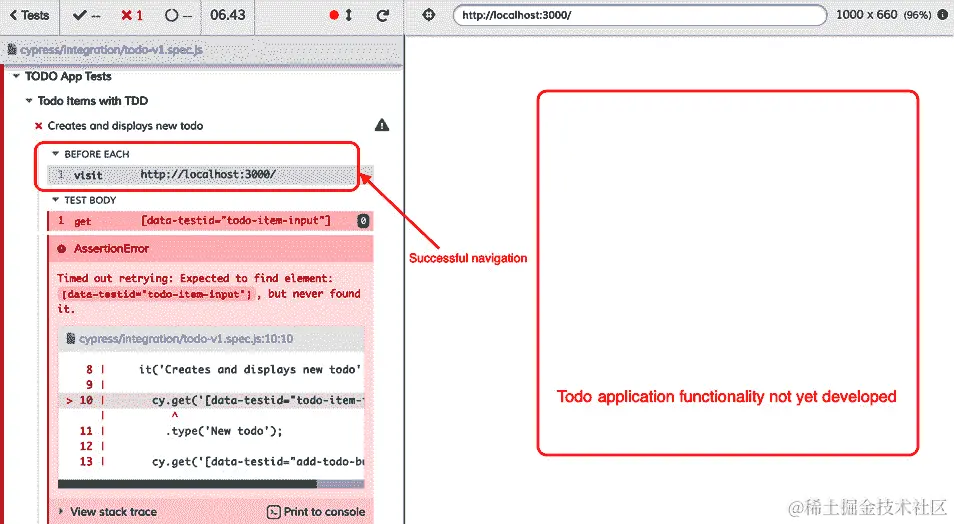Click the failed test red X icon
The width and height of the screenshot is (954, 524).
pyautogui.click(x=38, y=126)
